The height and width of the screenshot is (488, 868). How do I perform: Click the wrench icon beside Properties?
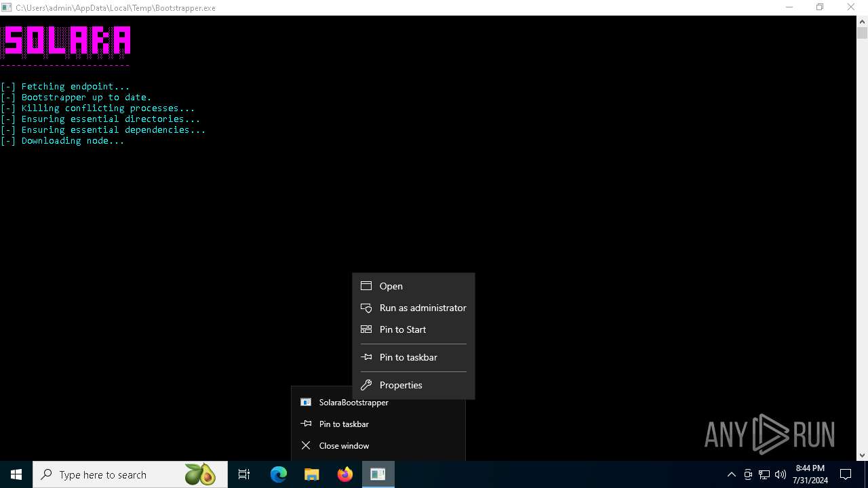(366, 385)
